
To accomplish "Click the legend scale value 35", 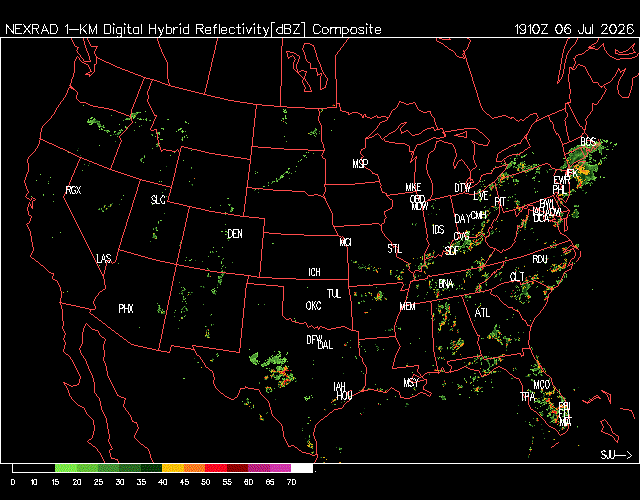I will (x=141, y=482).
